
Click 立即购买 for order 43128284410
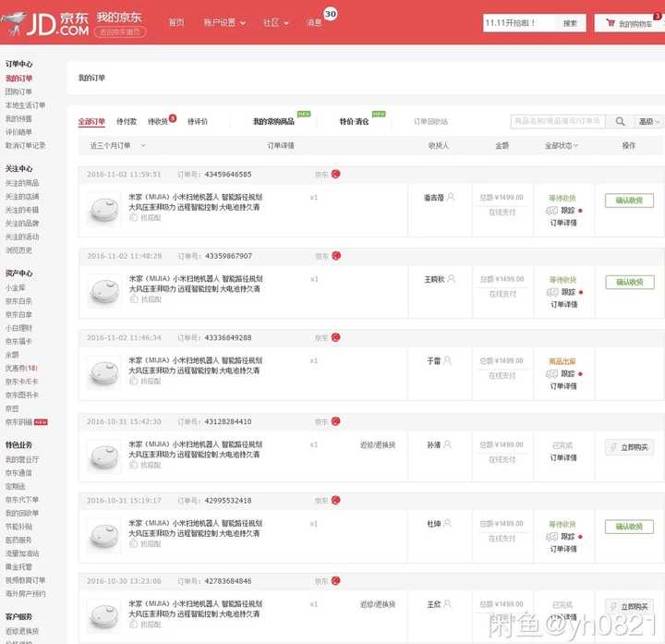point(629,447)
